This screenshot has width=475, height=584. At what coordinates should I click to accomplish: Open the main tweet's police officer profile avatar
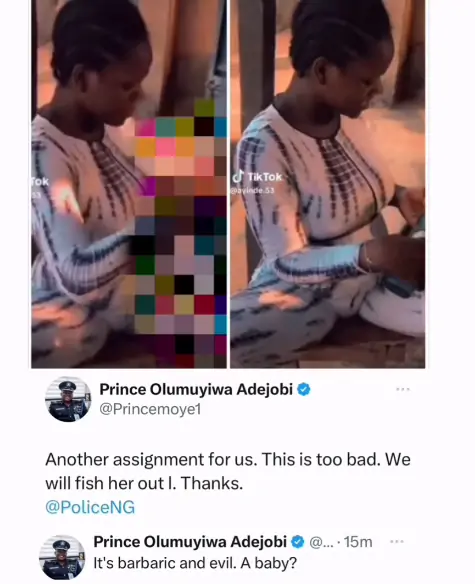point(68,399)
